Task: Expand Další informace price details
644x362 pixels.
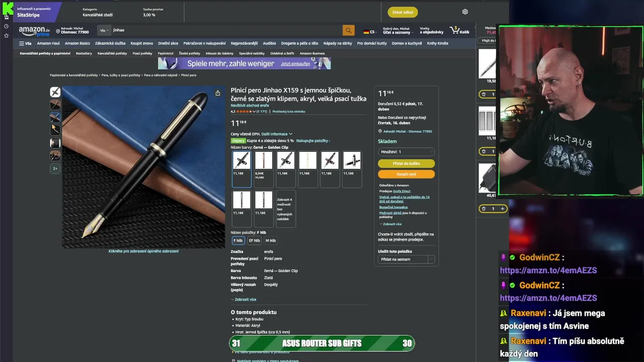Action: click(x=277, y=134)
